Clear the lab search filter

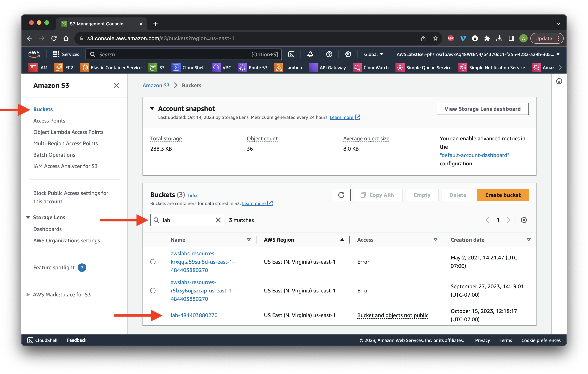(x=218, y=220)
